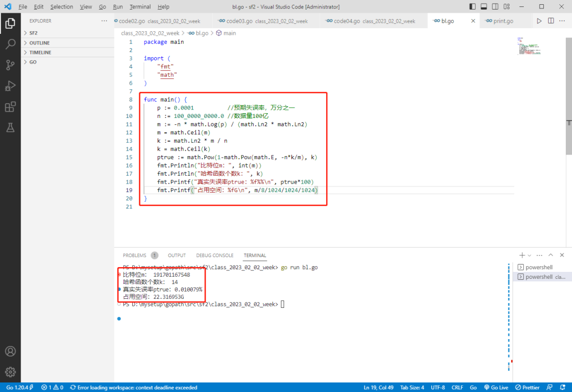This screenshot has width=572, height=392.
Task: Select the powershell cla... terminal entry
Action: pos(542,277)
